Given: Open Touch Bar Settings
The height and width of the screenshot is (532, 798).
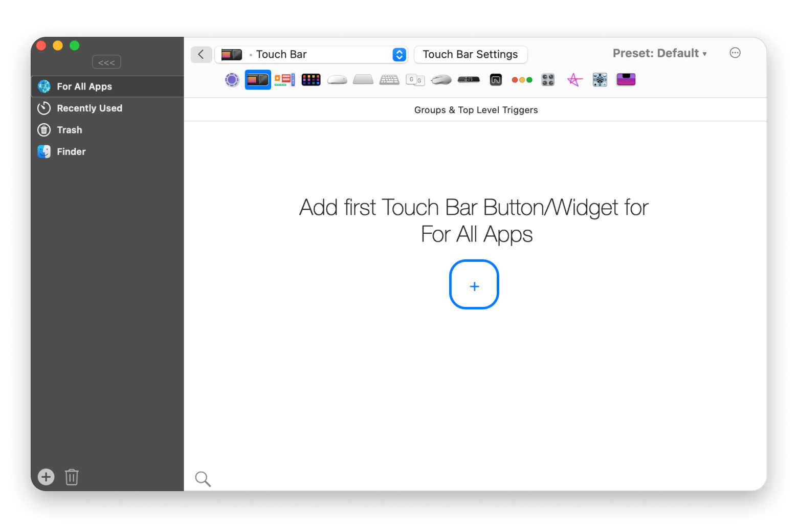Looking at the screenshot, I should (471, 54).
